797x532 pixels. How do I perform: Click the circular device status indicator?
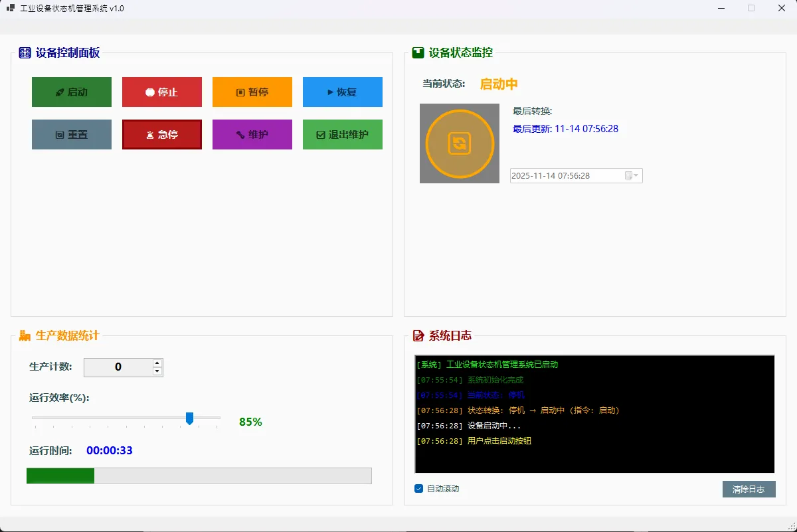coord(460,143)
